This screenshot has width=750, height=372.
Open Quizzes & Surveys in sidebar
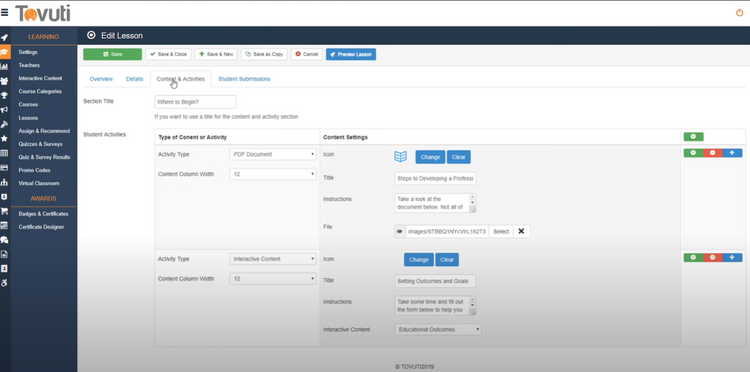coord(40,144)
